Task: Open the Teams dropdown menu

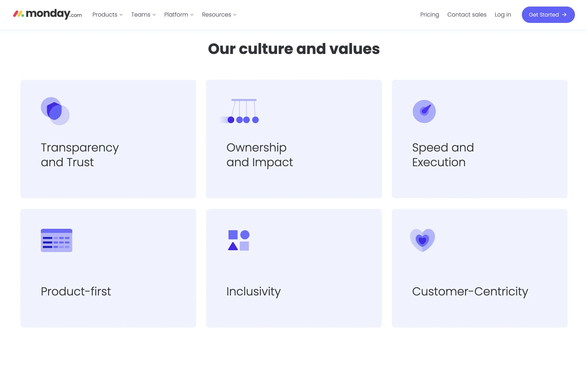Action: (143, 15)
